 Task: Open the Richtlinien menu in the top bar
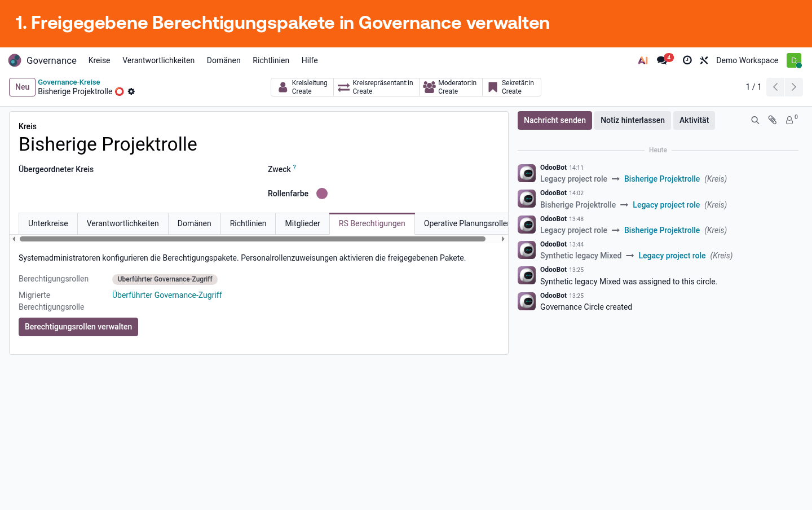tap(271, 60)
